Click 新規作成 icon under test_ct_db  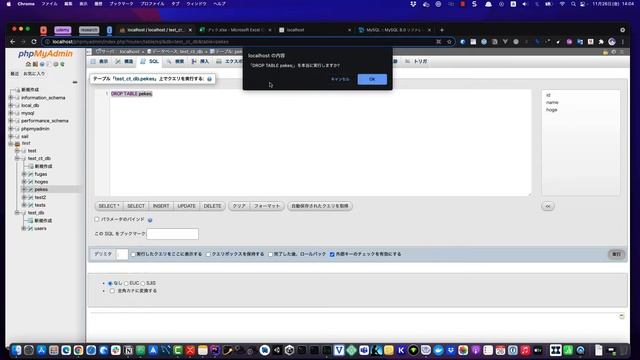click(31, 167)
